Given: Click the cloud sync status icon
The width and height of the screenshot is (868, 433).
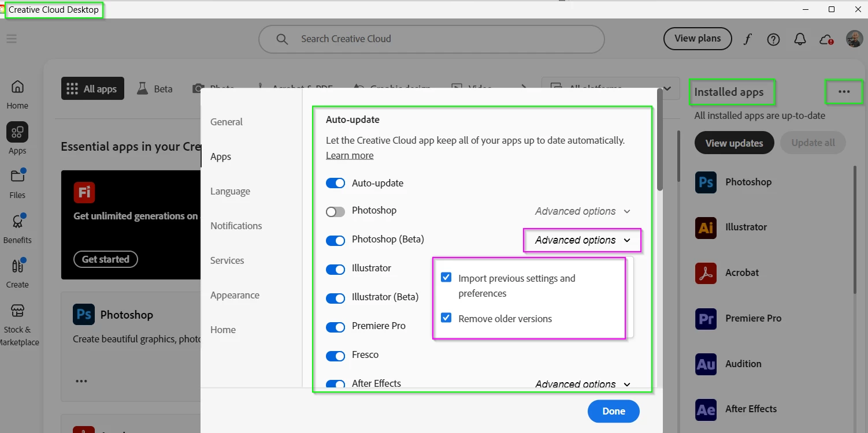Looking at the screenshot, I should (826, 39).
